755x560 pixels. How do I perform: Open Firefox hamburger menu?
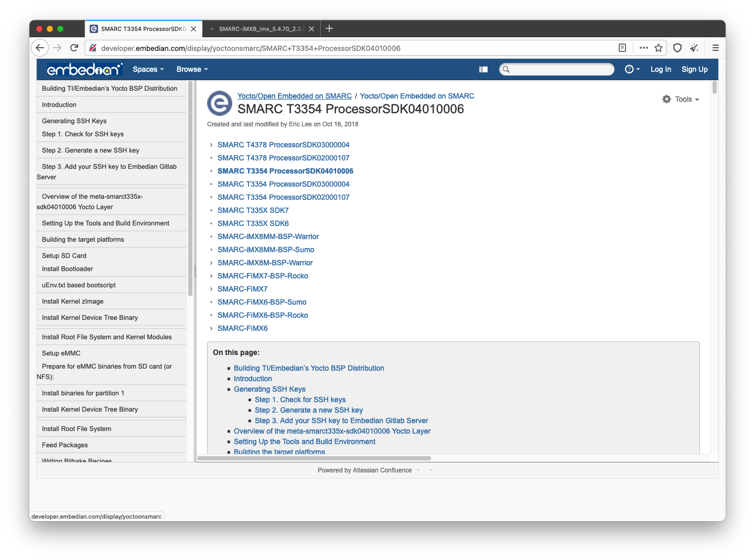tap(715, 48)
